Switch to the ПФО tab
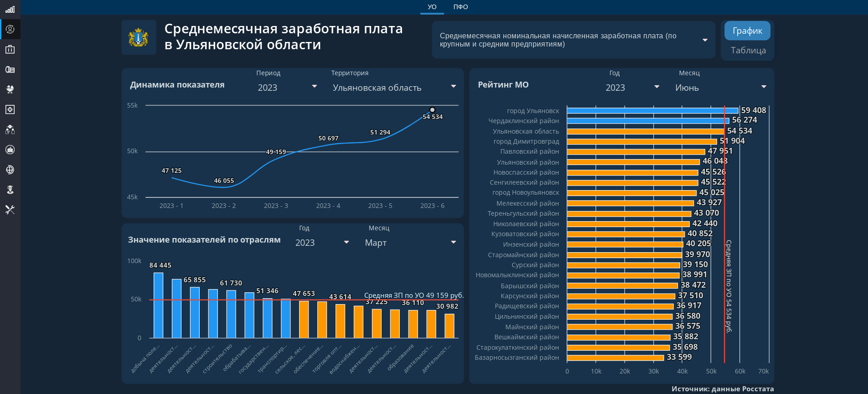Screen dimensions: 868x394 [460, 7]
